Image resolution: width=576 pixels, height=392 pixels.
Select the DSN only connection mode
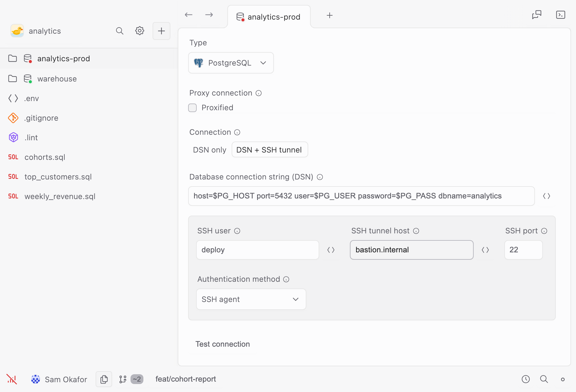(210, 150)
